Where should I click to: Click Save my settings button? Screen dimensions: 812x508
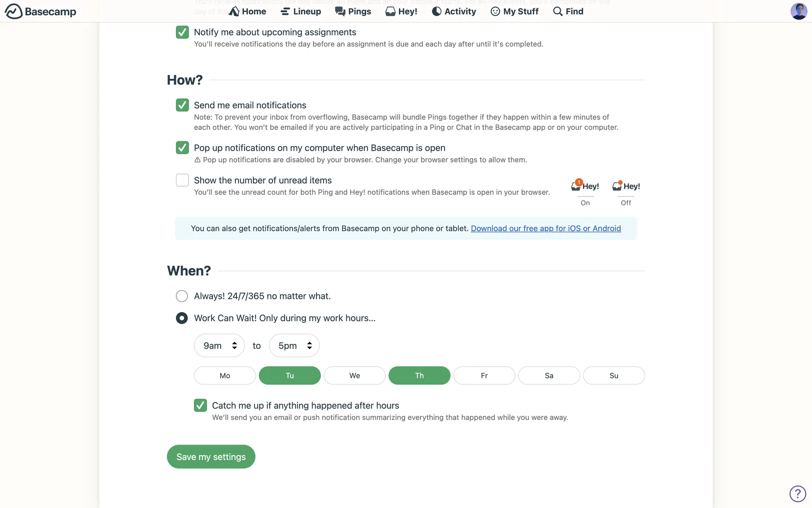coord(211,457)
